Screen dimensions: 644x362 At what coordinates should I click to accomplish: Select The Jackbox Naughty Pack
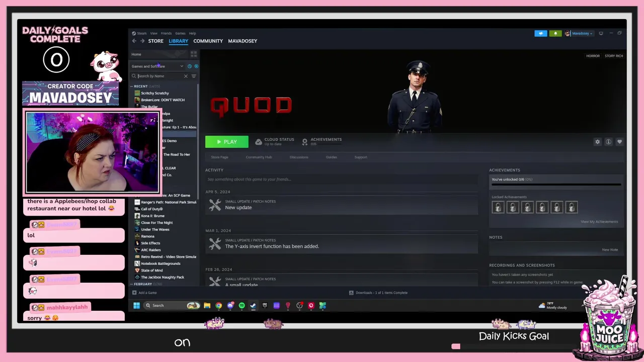tap(163, 277)
